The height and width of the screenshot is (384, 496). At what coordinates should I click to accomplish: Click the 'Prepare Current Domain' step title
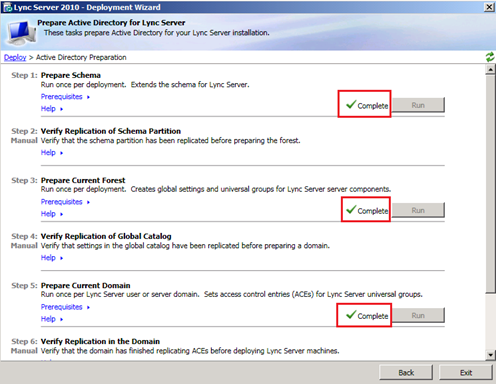pyautogui.click(x=86, y=286)
